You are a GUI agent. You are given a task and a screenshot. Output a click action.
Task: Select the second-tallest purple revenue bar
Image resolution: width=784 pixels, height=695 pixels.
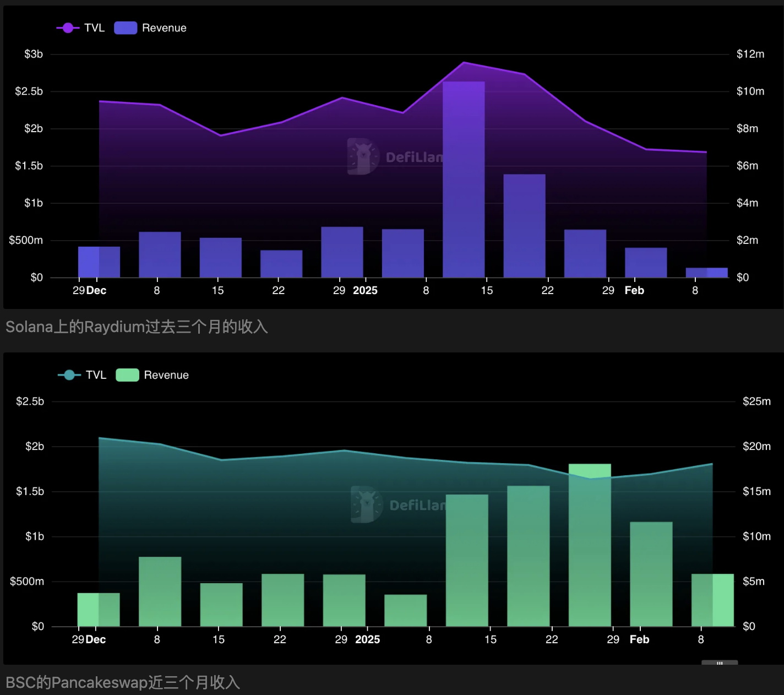[x=524, y=226]
